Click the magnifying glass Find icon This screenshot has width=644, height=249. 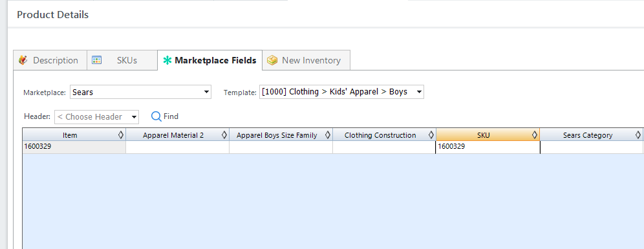[156, 116]
